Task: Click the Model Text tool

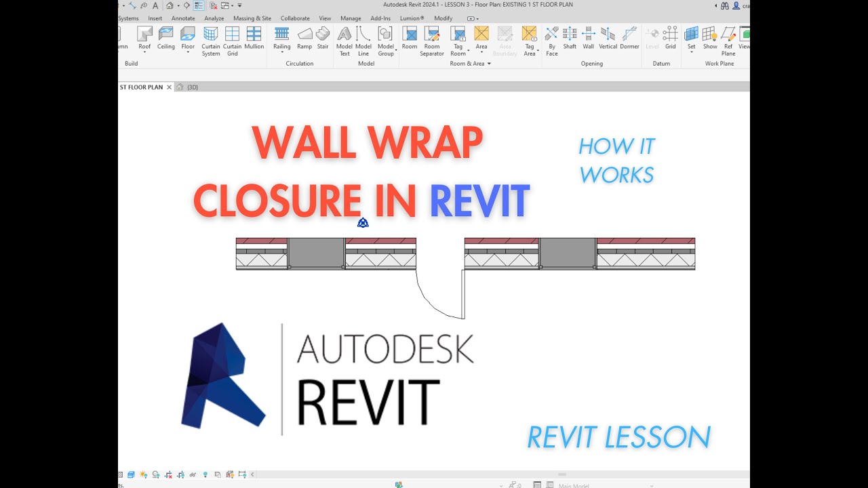Action: [344, 41]
